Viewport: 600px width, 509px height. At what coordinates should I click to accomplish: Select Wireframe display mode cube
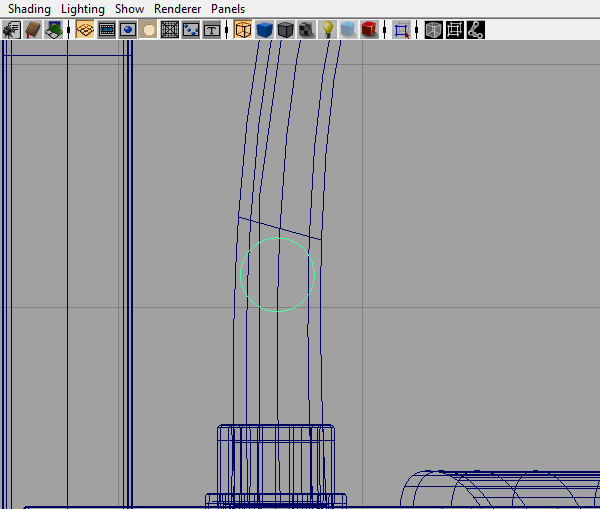coord(243,30)
